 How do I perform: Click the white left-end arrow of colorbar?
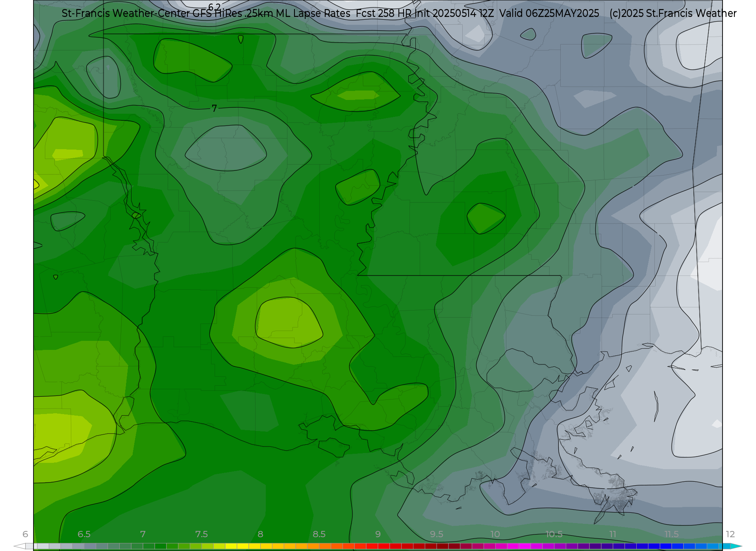(x=19, y=546)
